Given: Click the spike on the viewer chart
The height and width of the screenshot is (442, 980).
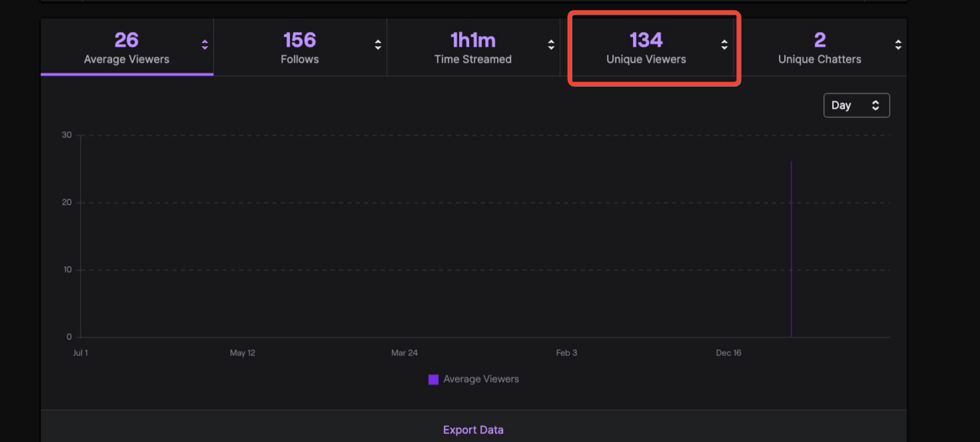Looking at the screenshot, I should (791, 247).
